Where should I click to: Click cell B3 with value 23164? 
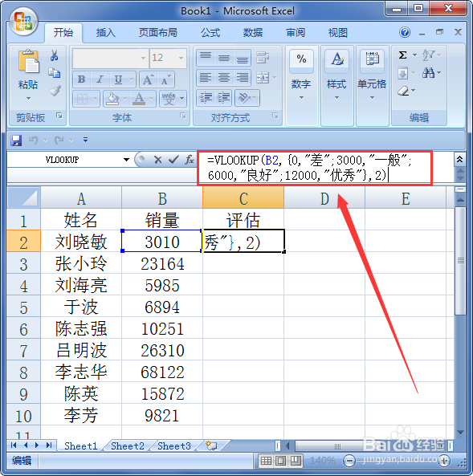[162, 263]
